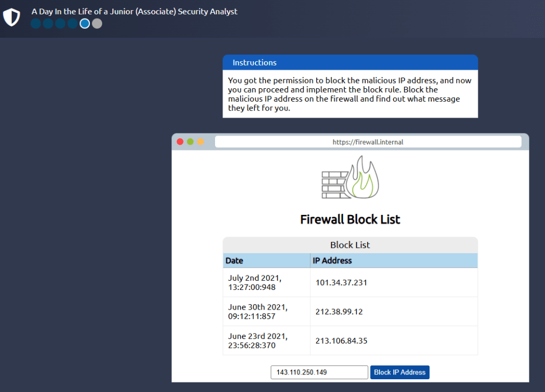Click the shield logo in the header
Screen dimensions: 545x392
(x=11, y=18)
